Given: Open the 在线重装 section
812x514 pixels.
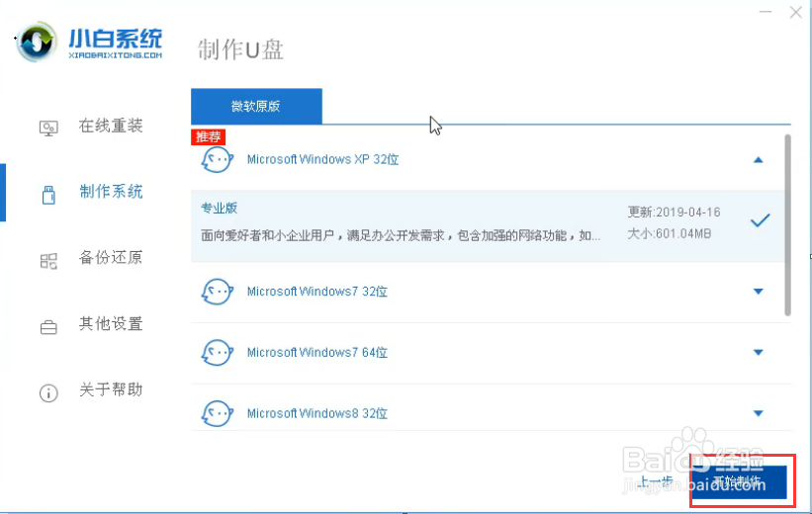Looking at the screenshot, I should (x=111, y=126).
